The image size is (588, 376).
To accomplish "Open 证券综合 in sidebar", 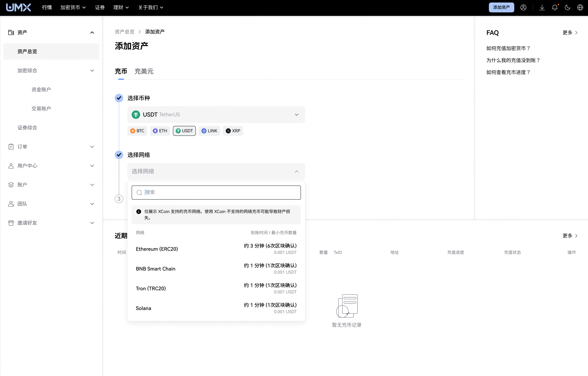I will point(27,128).
